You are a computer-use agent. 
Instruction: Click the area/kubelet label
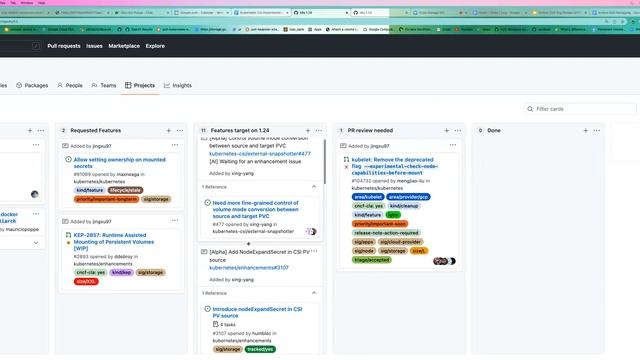(368, 197)
